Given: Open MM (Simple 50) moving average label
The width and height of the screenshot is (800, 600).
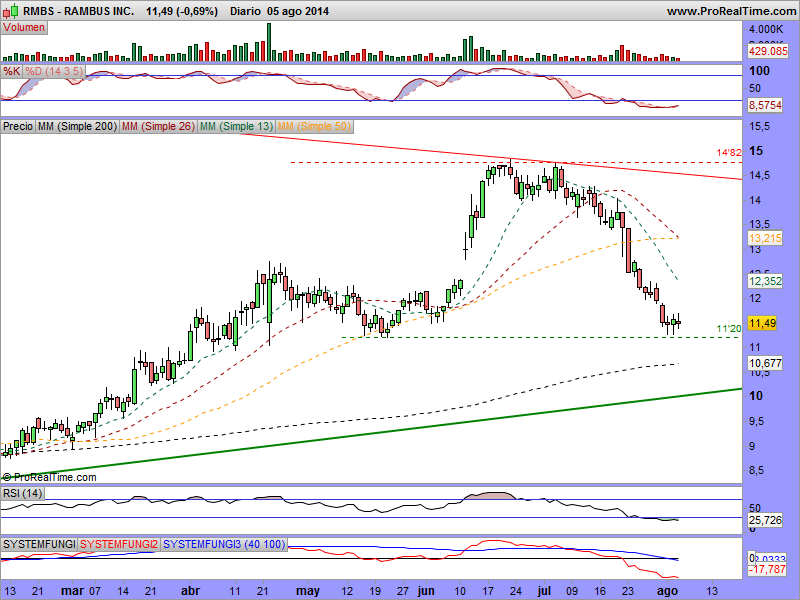Looking at the screenshot, I should [x=314, y=126].
